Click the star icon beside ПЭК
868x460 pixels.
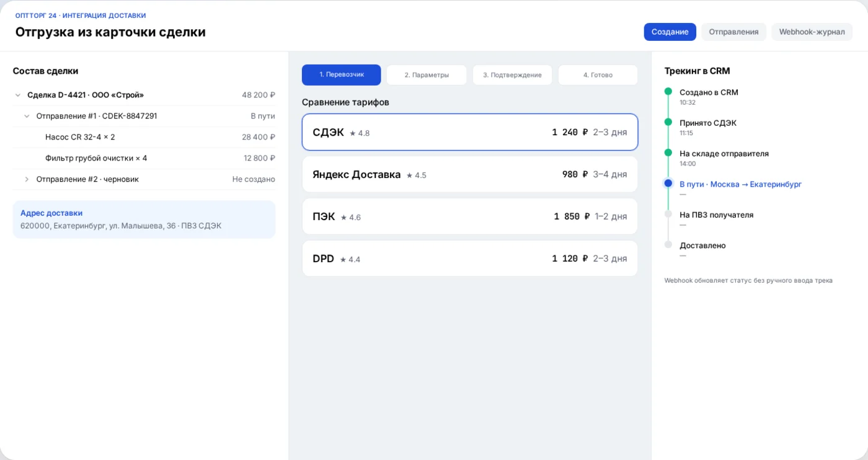coord(343,218)
